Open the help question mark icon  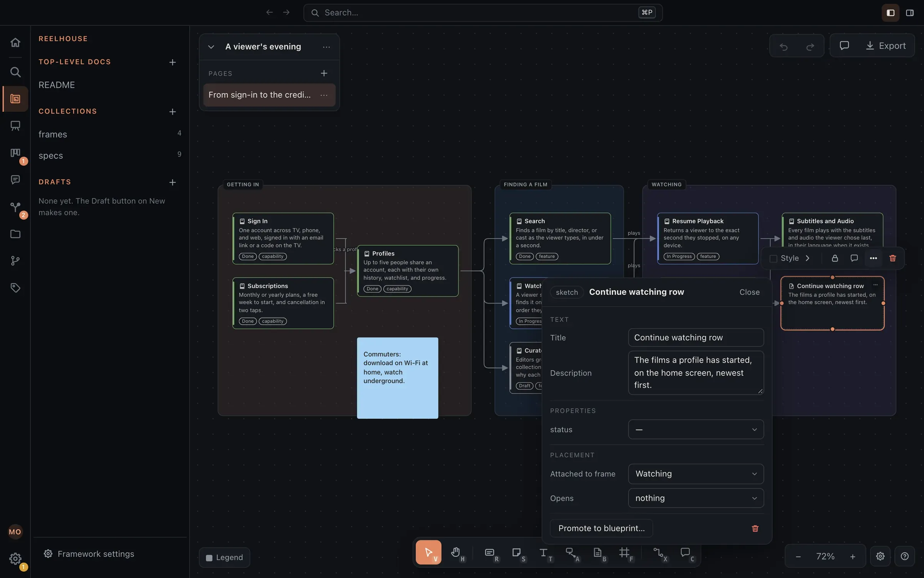(905, 556)
